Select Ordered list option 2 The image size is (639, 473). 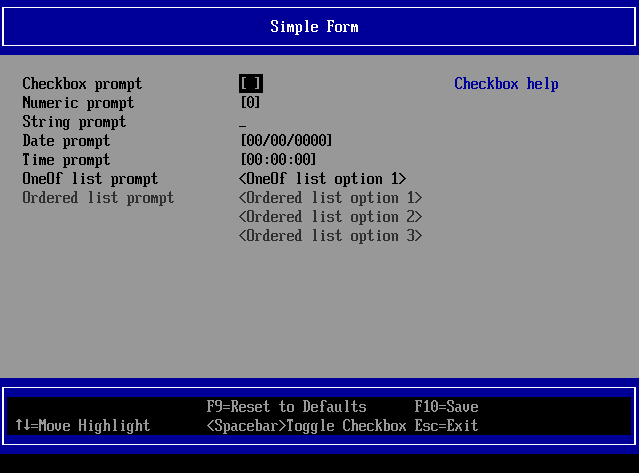330,217
